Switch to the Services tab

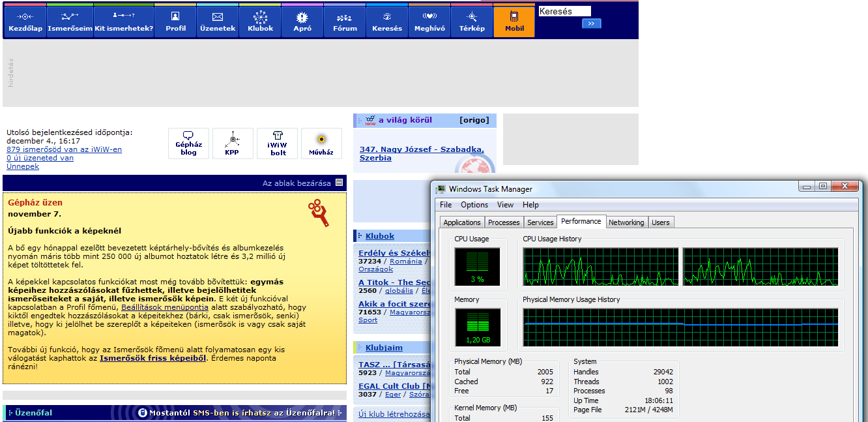[540, 222]
